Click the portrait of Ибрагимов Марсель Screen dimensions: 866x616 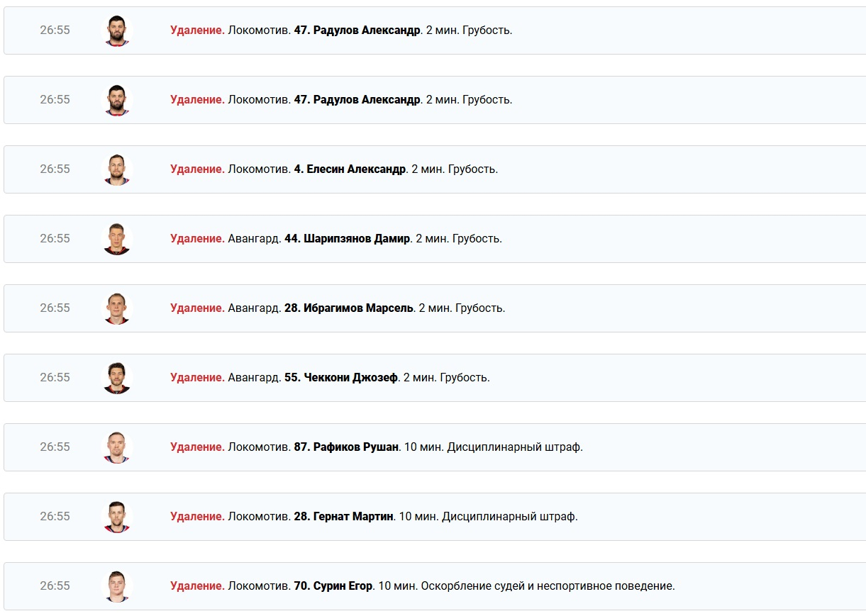[117, 308]
